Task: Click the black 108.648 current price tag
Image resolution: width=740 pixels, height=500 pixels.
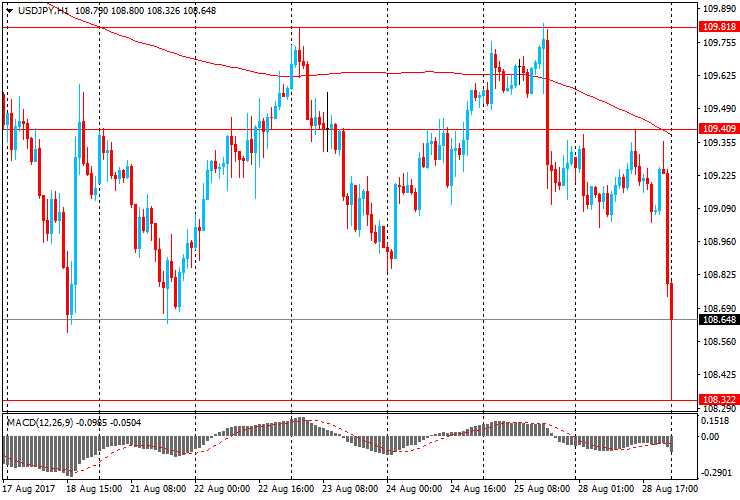Action: [719, 320]
